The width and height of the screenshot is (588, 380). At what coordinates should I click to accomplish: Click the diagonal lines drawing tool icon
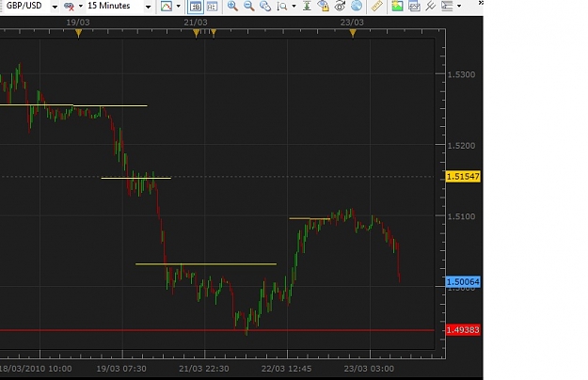click(431, 6)
